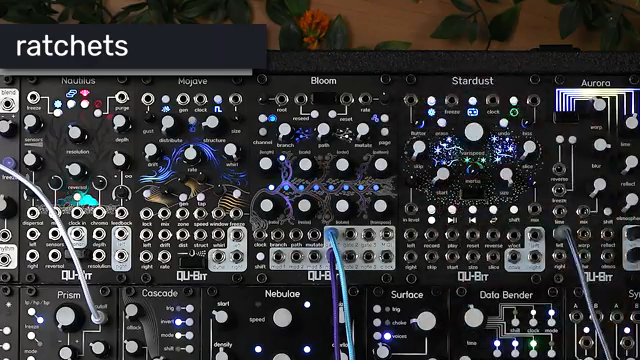Push the gen button below Mojave's rate knob
The width and height of the screenshot is (640, 360).
click(183, 198)
